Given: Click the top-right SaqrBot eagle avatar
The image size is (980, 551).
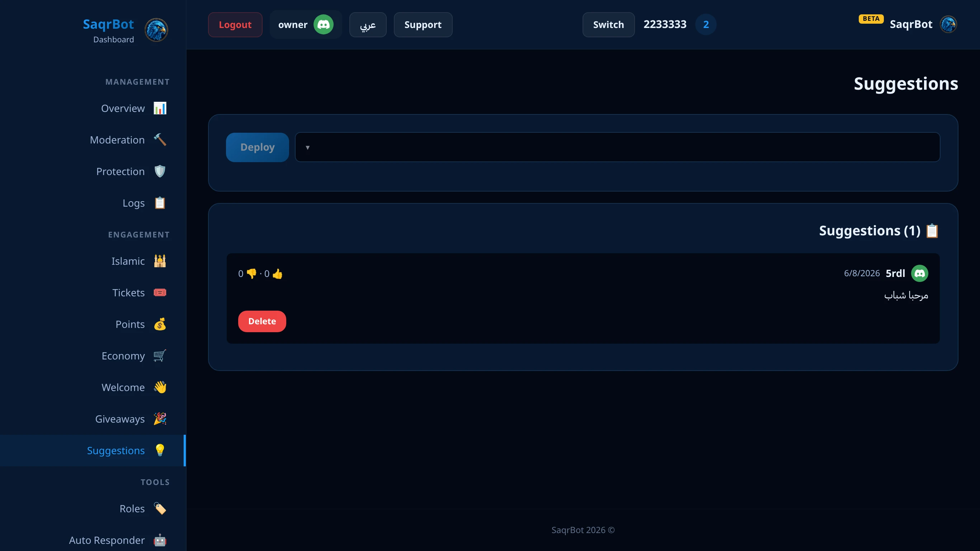Looking at the screenshot, I should [948, 24].
